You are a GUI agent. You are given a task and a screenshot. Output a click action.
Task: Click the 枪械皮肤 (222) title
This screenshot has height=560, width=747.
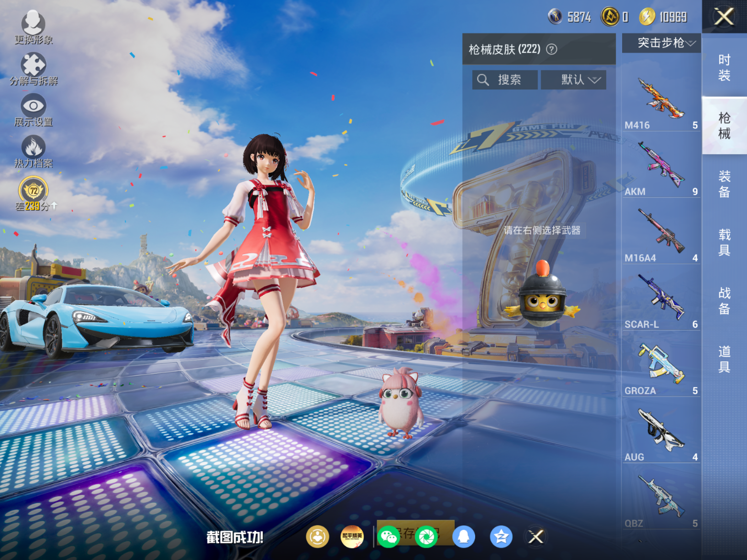click(x=504, y=49)
